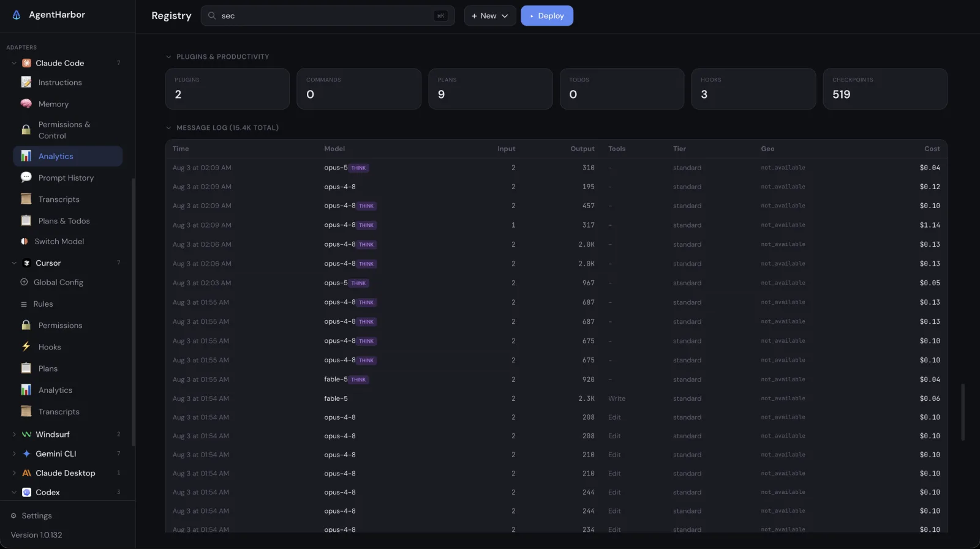Click the Version 1.0.132 label
980x549 pixels.
[37, 535]
